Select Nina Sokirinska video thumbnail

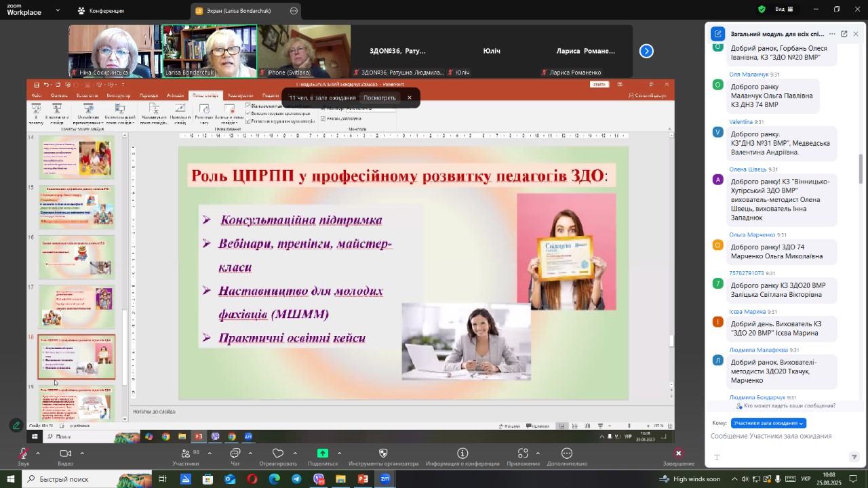click(x=115, y=52)
